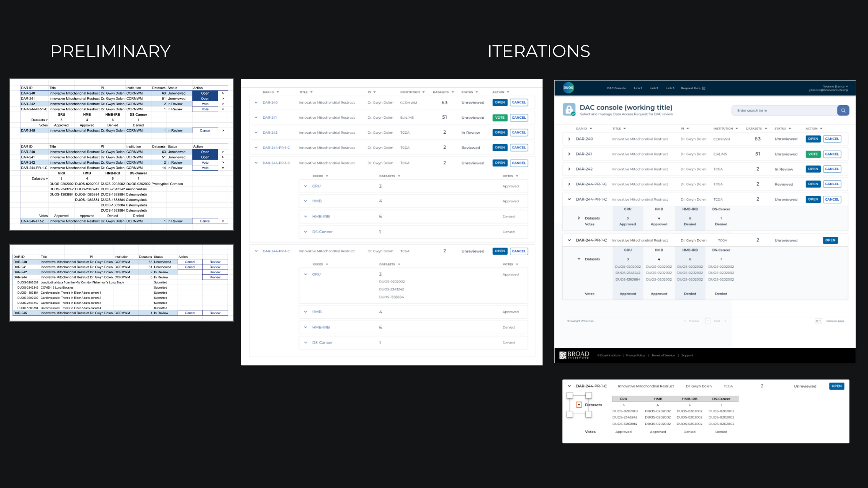The width and height of the screenshot is (868, 488).
Task: Open the Yvonne Blanco user dropdown
Action: pyautogui.click(x=847, y=87)
